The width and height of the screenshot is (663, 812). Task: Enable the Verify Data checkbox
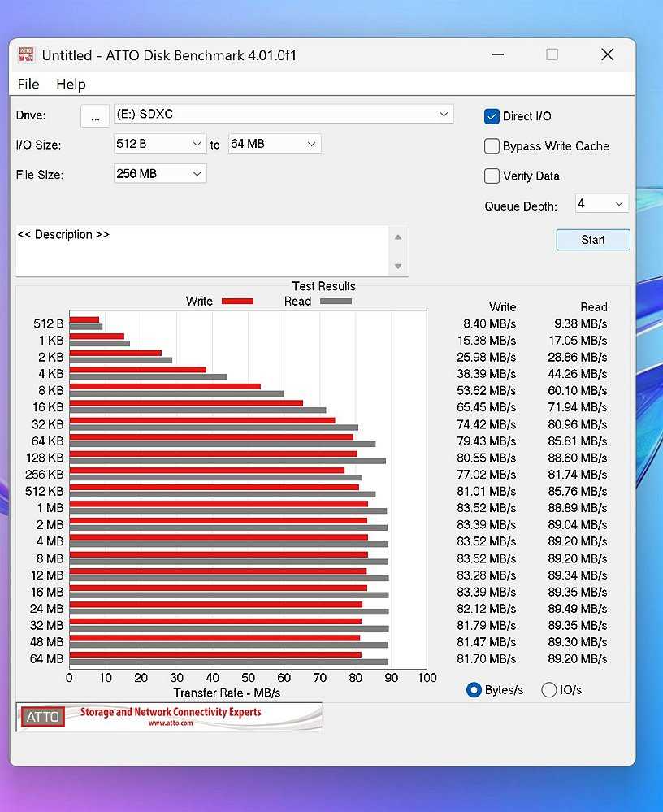pyautogui.click(x=492, y=176)
